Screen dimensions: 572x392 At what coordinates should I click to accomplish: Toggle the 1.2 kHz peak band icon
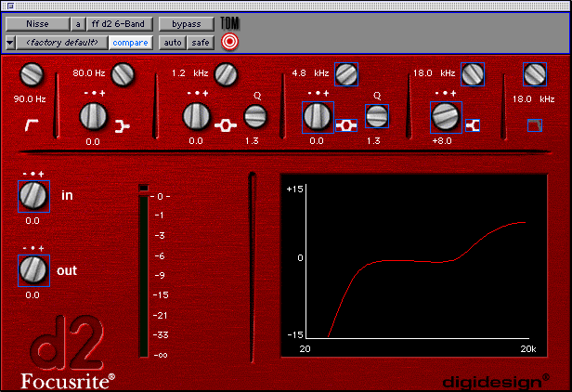click(226, 125)
